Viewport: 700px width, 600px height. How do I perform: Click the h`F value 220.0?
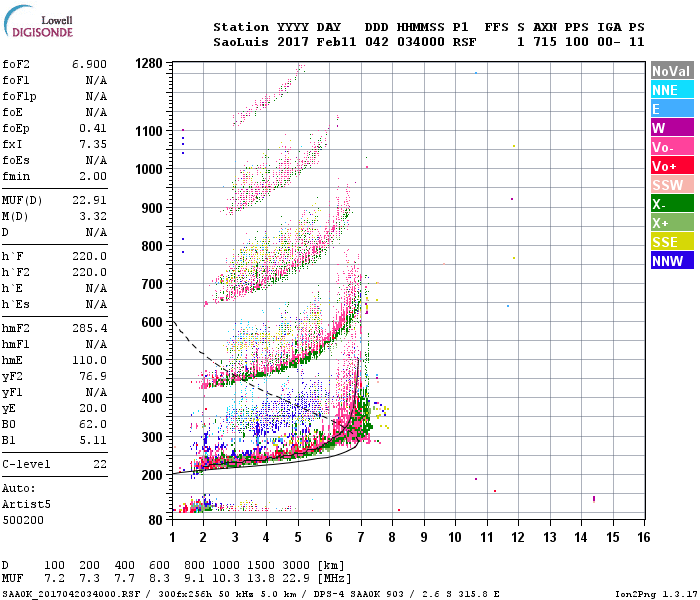click(x=89, y=257)
